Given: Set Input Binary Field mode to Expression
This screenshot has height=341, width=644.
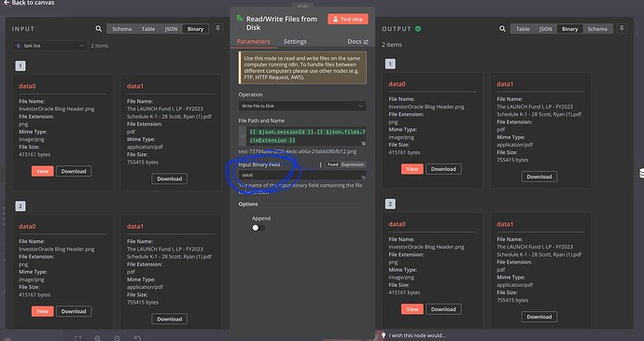Looking at the screenshot, I should coord(353,164).
